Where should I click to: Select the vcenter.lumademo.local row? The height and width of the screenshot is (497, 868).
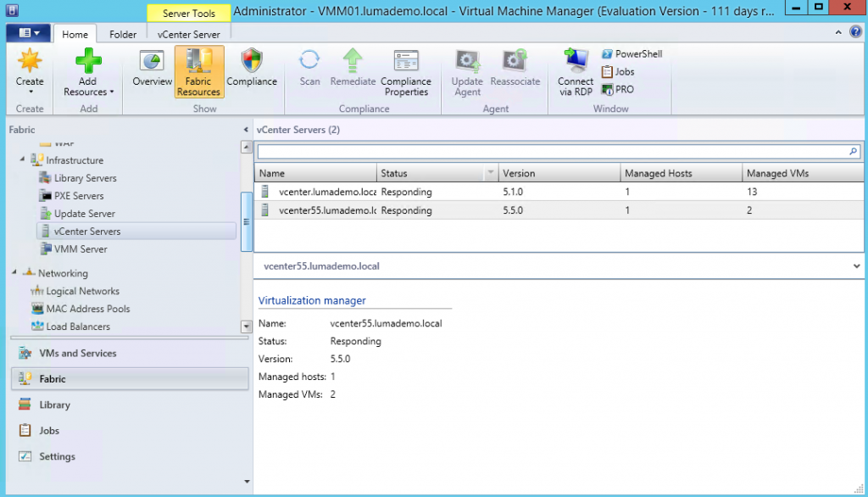(x=559, y=192)
